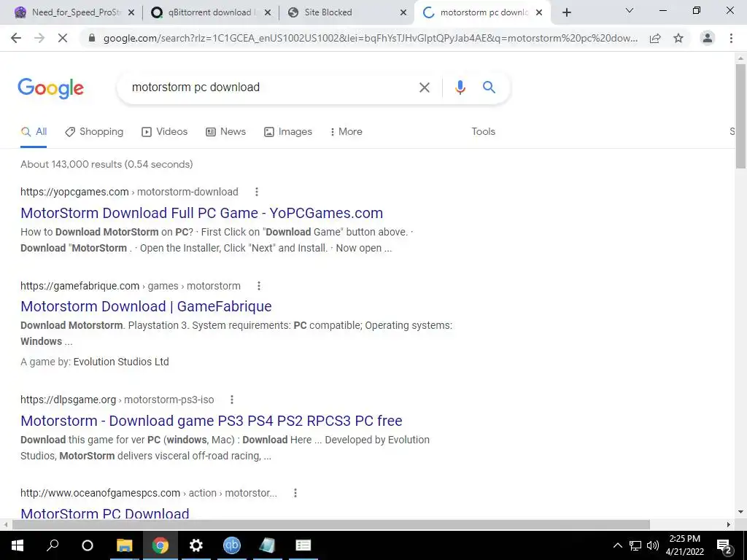Open volume control in system tray

653,545
